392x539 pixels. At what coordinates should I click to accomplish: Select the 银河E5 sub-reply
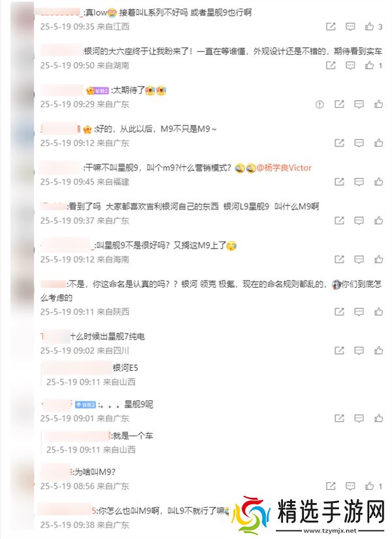tap(125, 368)
